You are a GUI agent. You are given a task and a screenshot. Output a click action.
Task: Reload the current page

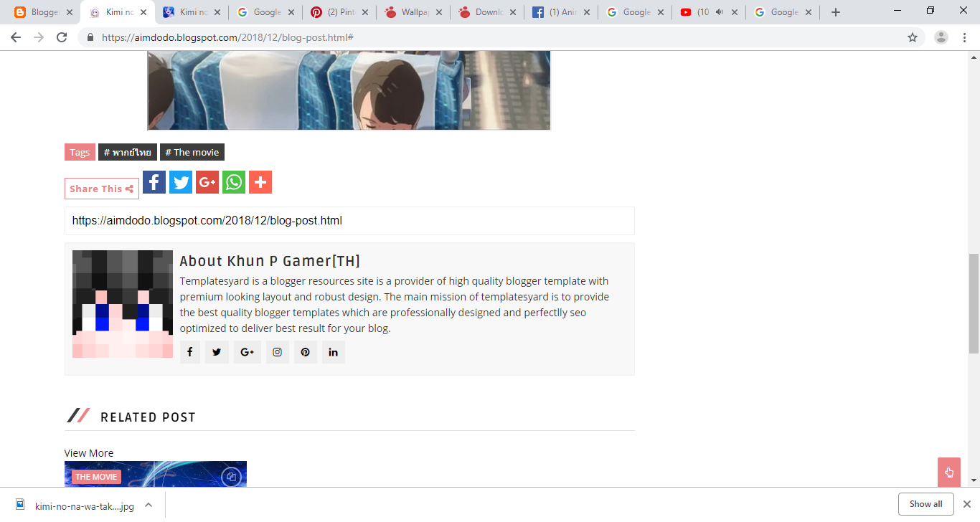point(62,37)
